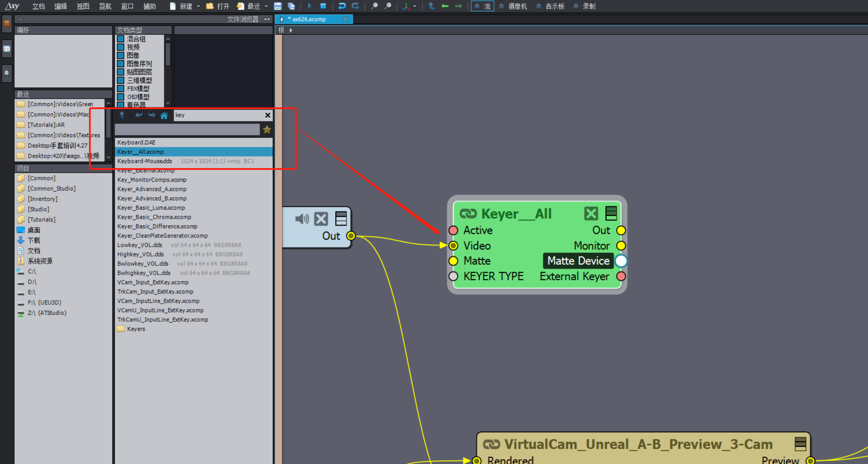This screenshot has width=868, height=464.
Task: Open the 编辑 menu
Action: coord(60,6)
